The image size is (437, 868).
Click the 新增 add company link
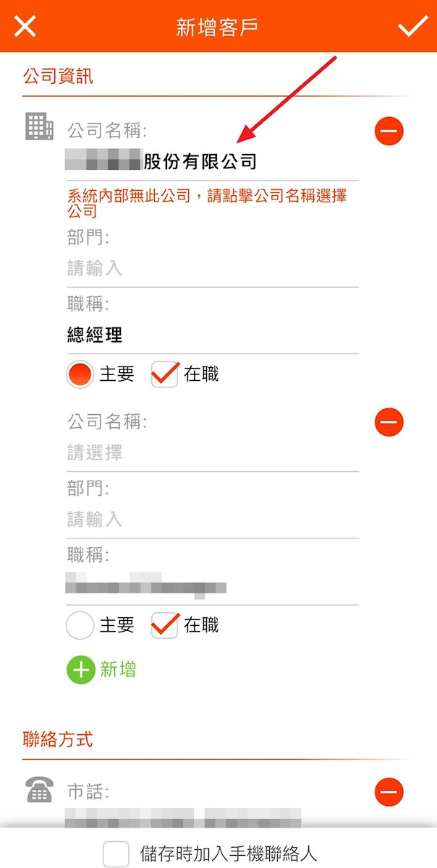coord(118,670)
